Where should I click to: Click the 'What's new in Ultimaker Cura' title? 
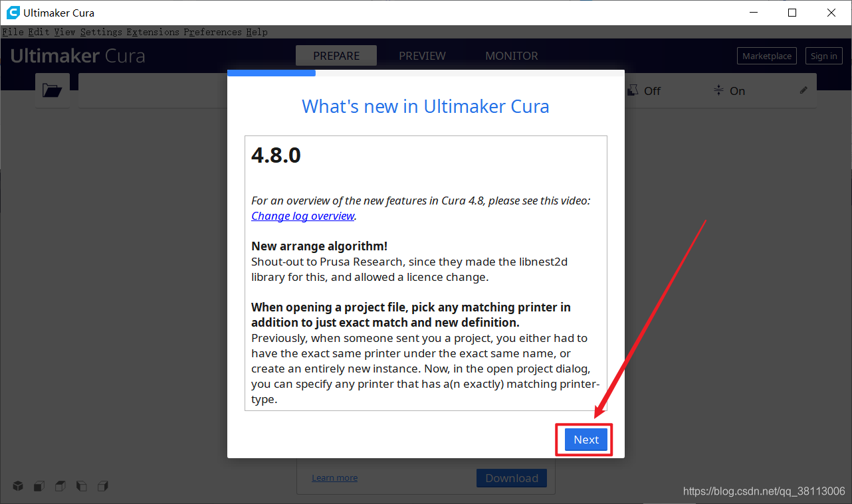(425, 106)
